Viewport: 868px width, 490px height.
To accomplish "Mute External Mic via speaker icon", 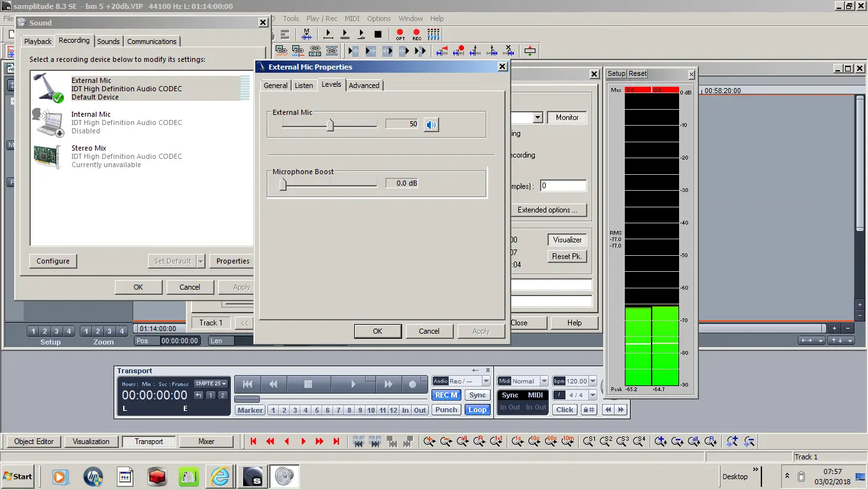I will tap(431, 124).
